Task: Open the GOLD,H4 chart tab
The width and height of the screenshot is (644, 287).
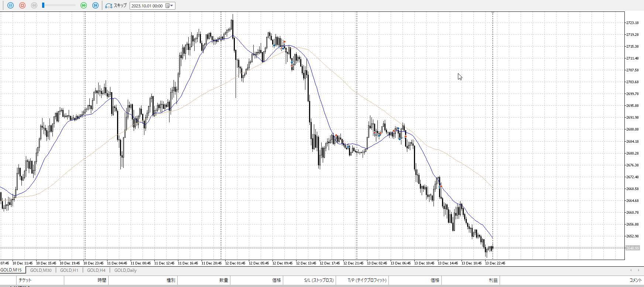Action: [96, 270]
